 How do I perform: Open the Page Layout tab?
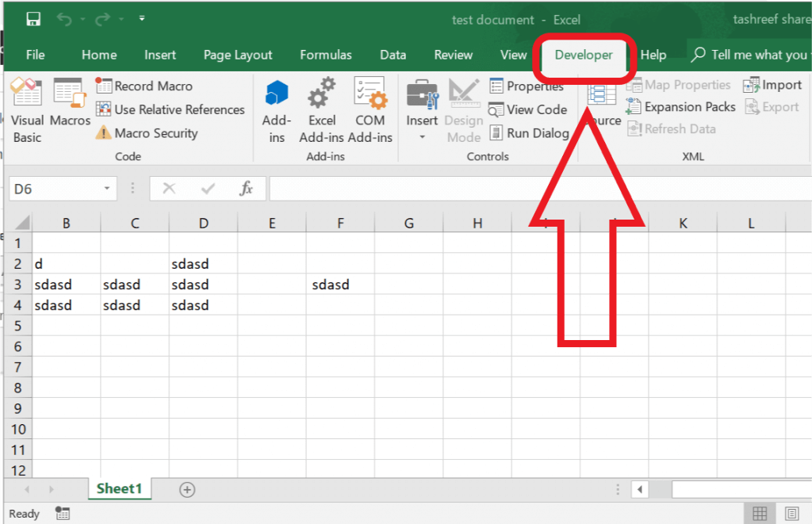(238, 55)
